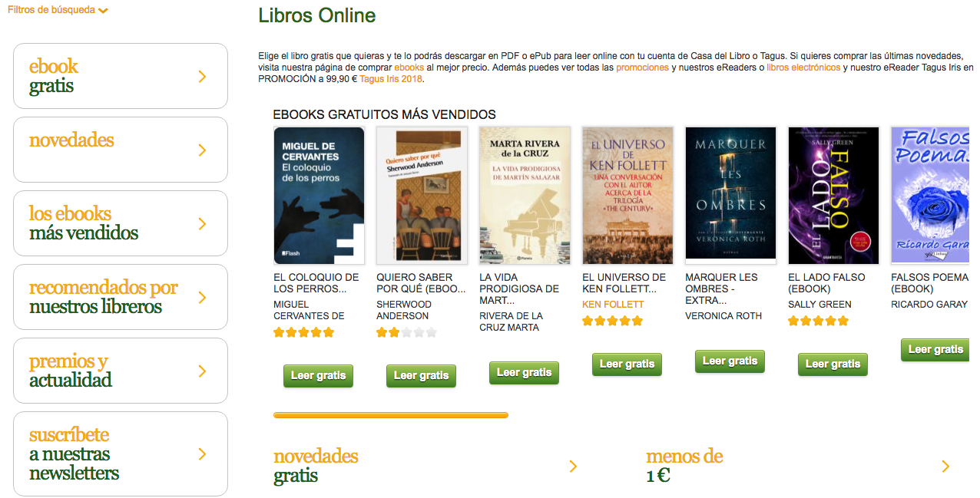Click chevron arrow in novedades sidebar card
Image resolution: width=980 pixels, height=498 pixels.
(x=203, y=150)
